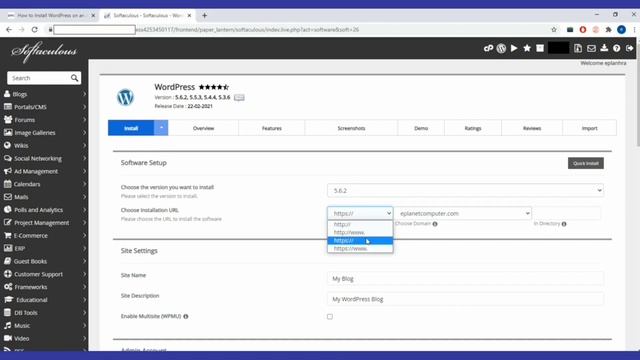Viewport: 640px width, 360px height.
Task: Open a new browser tab with plus
Action: pyautogui.click(x=204, y=16)
